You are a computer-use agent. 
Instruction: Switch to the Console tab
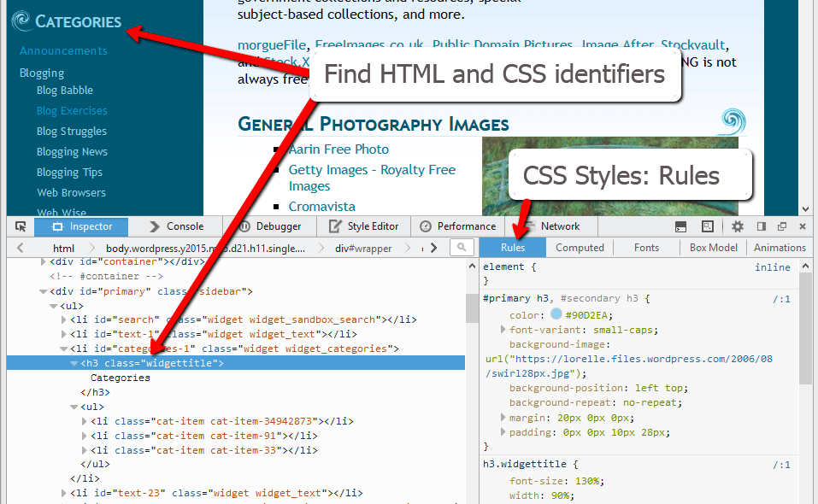coord(176,226)
